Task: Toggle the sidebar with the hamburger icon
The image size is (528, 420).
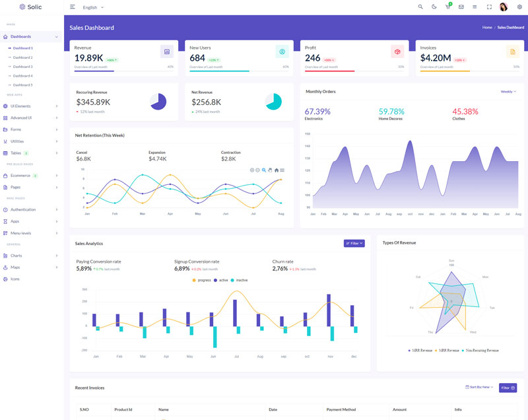Action: pyautogui.click(x=73, y=7)
